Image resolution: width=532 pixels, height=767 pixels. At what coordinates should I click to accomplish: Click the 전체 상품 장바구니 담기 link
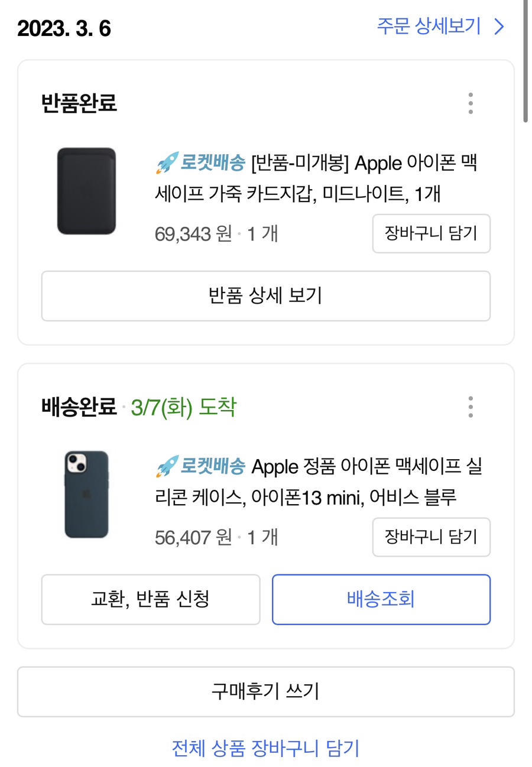click(265, 749)
